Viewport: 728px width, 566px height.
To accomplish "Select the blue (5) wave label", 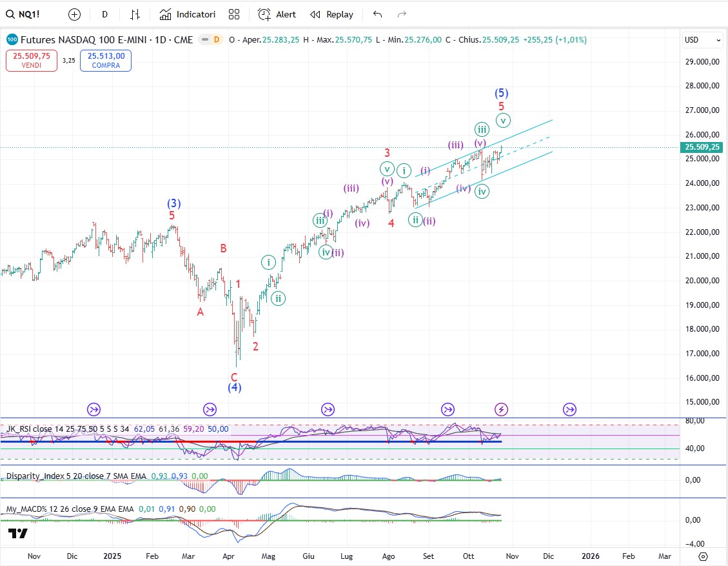I will tap(502, 94).
